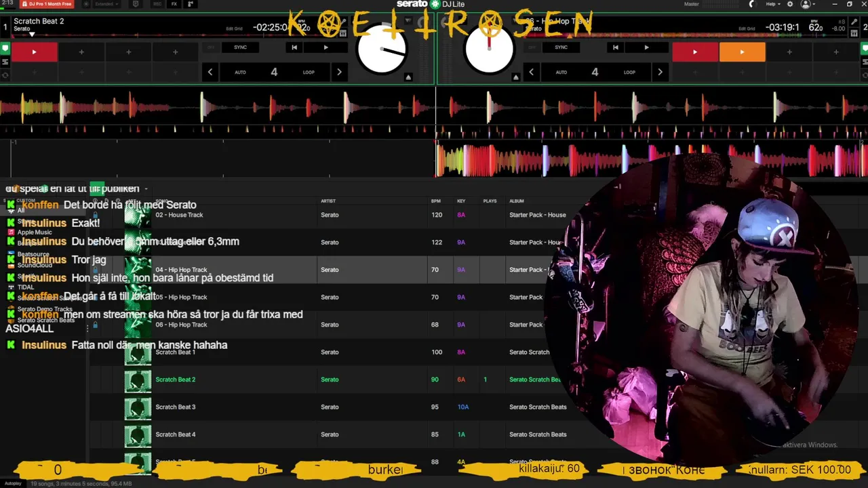Image resolution: width=868 pixels, height=488 pixels.
Task: Trigger red cue point on left deck
Action: tap(34, 52)
